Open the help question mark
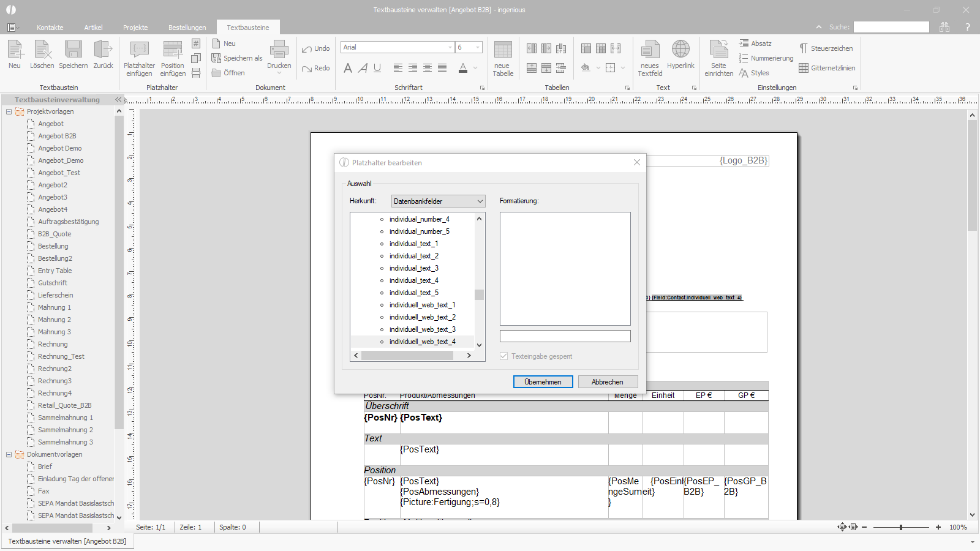Screen dimensions: 980x551 (x=968, y=27)
